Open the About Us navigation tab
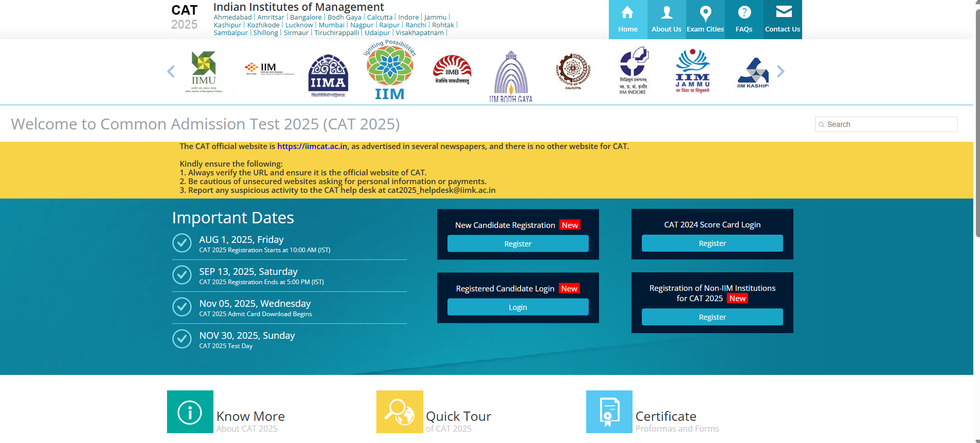Viewport: 980px width, 443px height. point(667,20)
